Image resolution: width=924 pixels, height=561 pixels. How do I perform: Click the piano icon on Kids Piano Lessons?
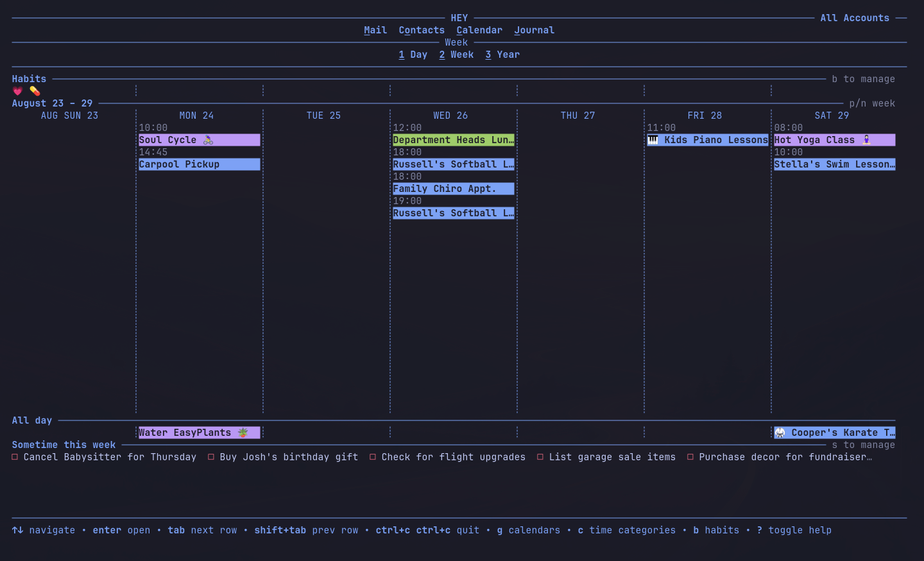tap(653, 140)
